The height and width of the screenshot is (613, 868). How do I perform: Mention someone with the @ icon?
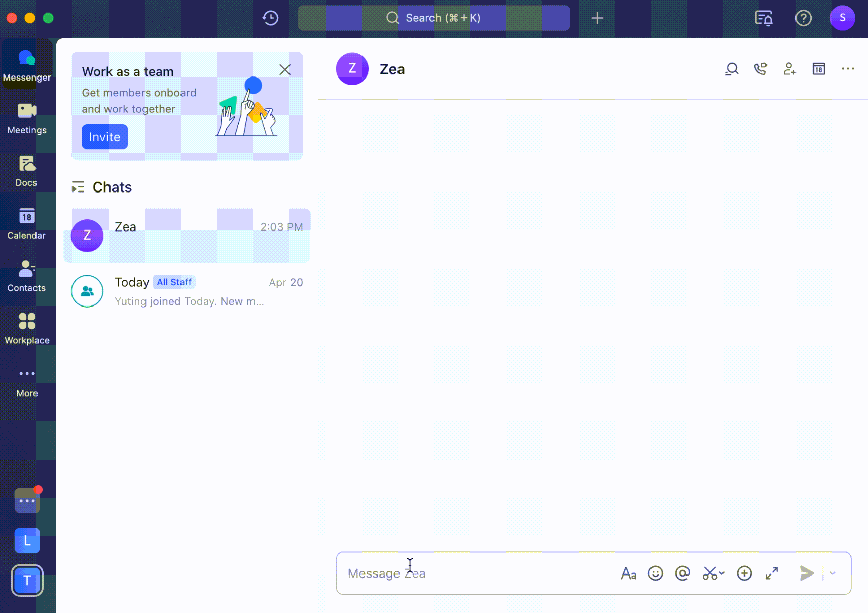tap(682, 573)
